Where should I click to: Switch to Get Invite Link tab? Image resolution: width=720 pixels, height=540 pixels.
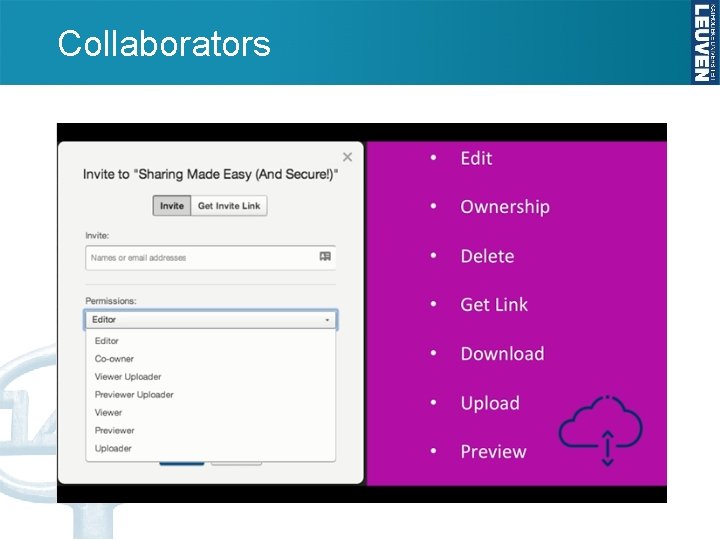coord(229,206)
